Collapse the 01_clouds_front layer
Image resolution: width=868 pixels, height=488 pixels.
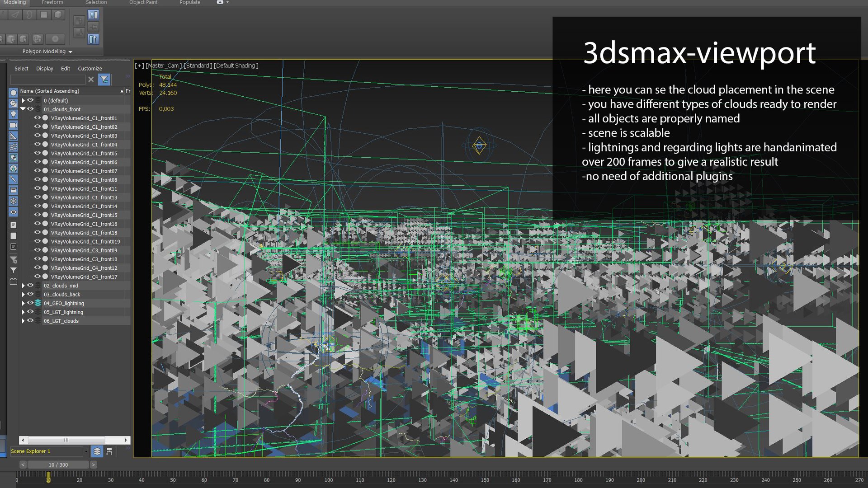[23, 109]
